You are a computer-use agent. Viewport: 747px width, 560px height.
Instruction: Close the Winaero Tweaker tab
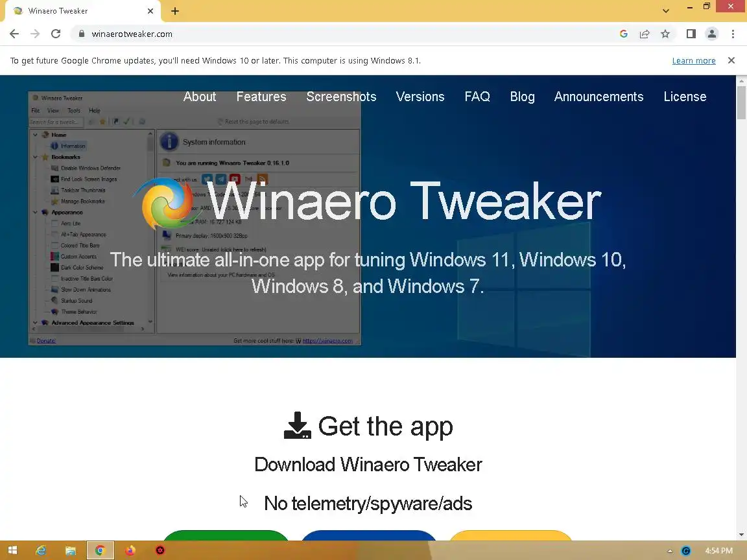pos(150,11)
